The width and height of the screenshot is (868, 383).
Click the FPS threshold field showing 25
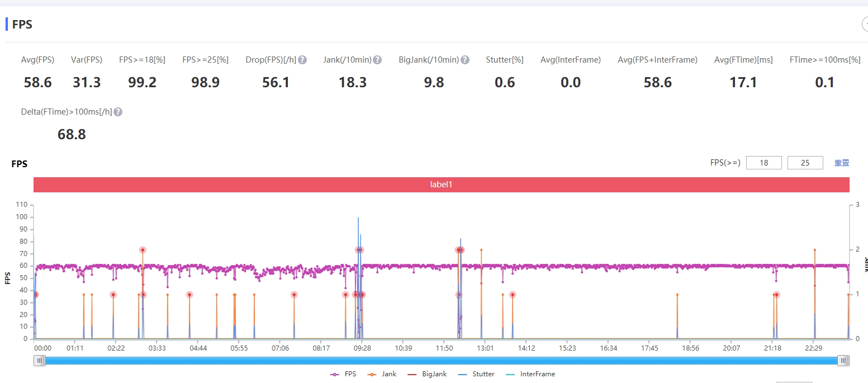point(805,163)
